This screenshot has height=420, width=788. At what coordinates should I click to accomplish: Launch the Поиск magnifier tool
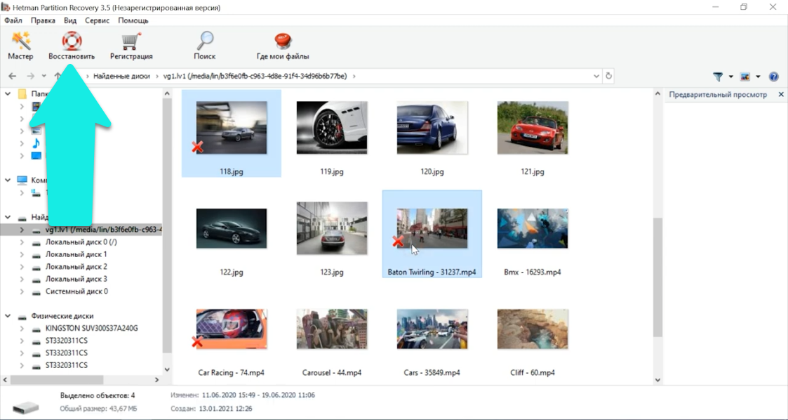click(x=204, y=45)
